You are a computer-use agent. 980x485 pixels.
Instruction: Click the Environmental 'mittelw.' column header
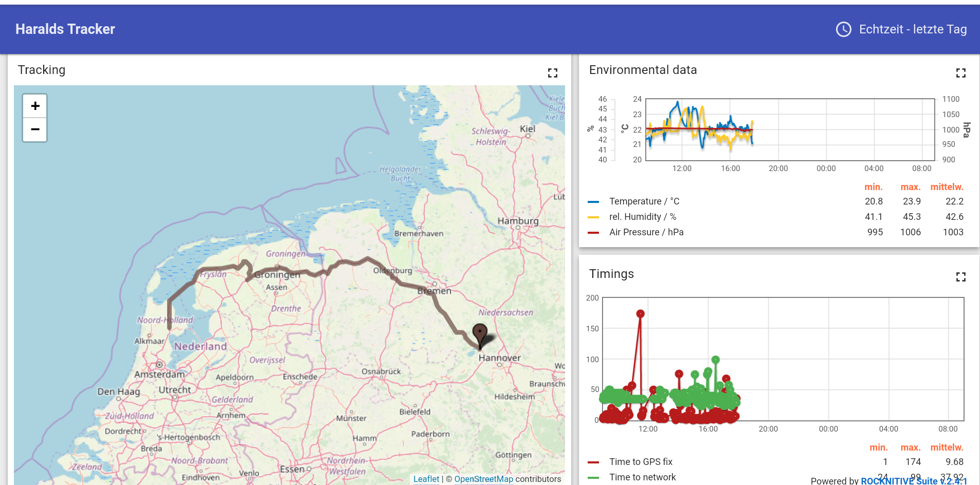(947, 187)
